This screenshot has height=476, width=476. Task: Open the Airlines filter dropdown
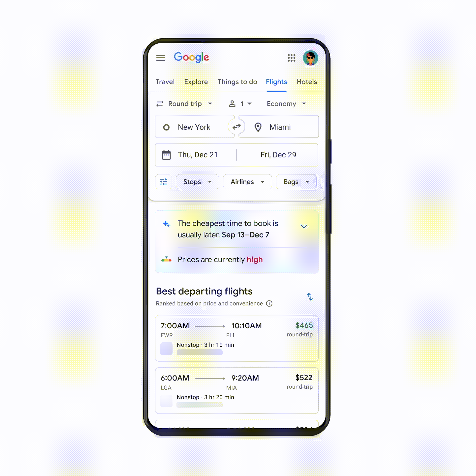coord(246,181)
